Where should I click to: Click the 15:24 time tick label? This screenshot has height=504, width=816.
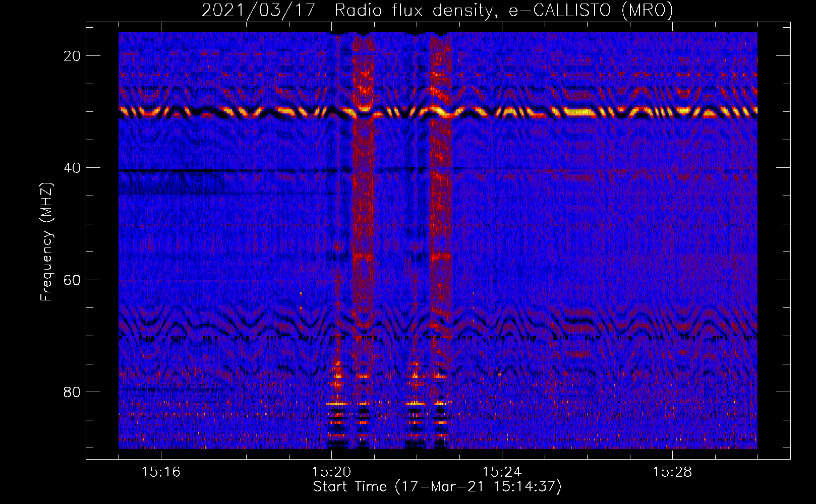502,472
